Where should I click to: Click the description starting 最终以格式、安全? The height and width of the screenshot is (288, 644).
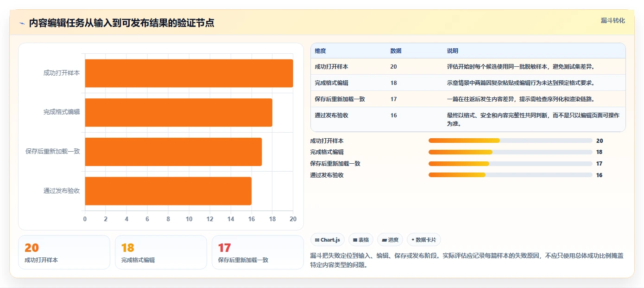coord(533,119)
